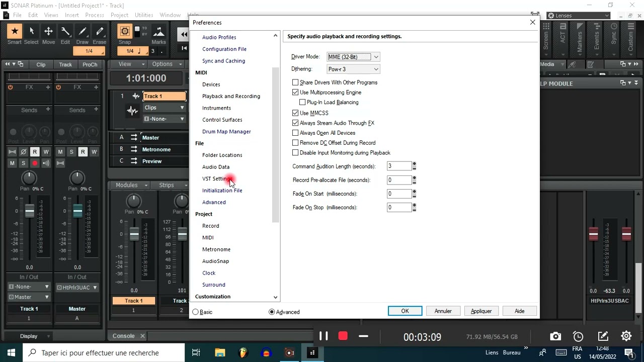Open the recorder settings gear
Screen dimensions: 644x362
point(626,336)
